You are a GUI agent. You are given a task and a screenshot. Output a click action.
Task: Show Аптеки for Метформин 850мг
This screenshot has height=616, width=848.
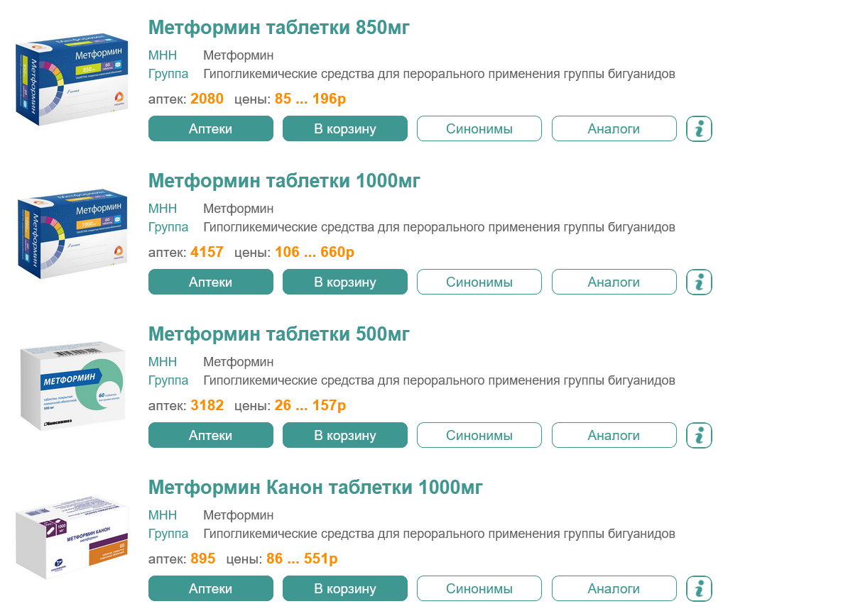(210, 129)
